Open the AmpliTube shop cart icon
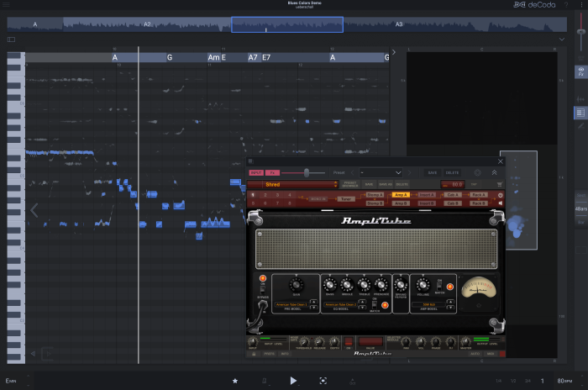This screenshot has width=588, height=390. (x=500, y=184)
